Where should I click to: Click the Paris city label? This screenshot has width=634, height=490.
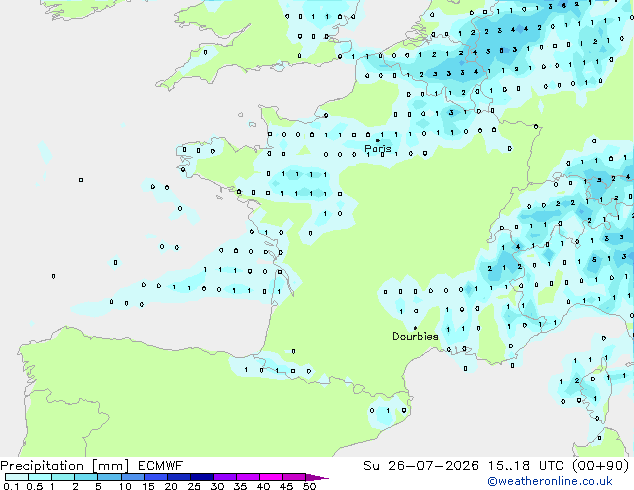tap(378, 148)
